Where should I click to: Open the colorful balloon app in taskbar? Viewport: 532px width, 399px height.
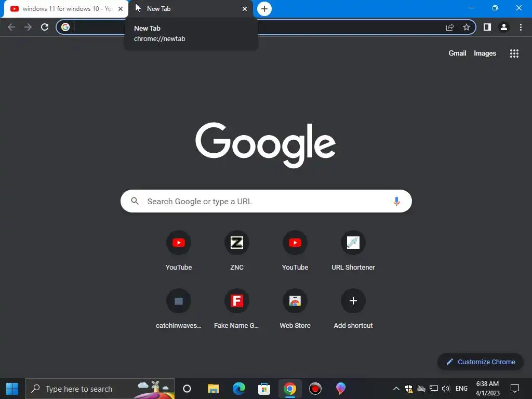(341, 389)
